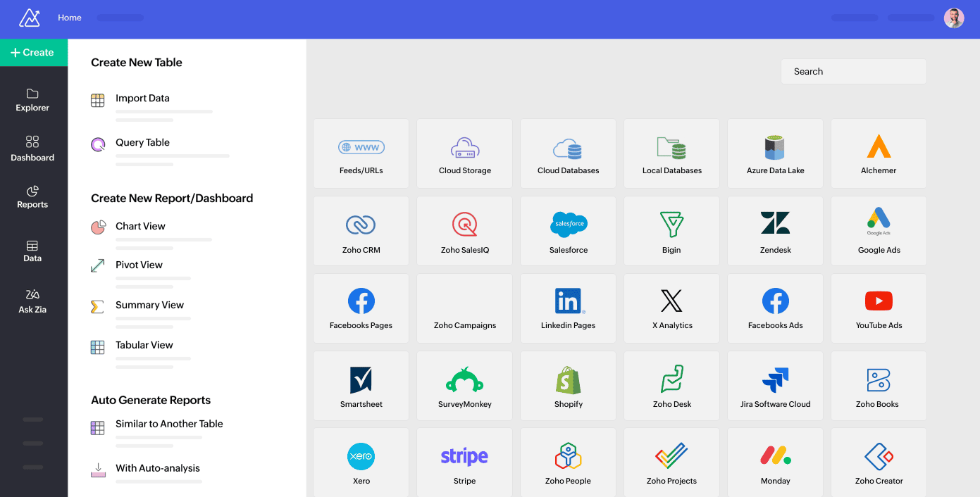Click the green Create button
The image size is (980, 497).
pyautogui.click(x=34, y=52)
